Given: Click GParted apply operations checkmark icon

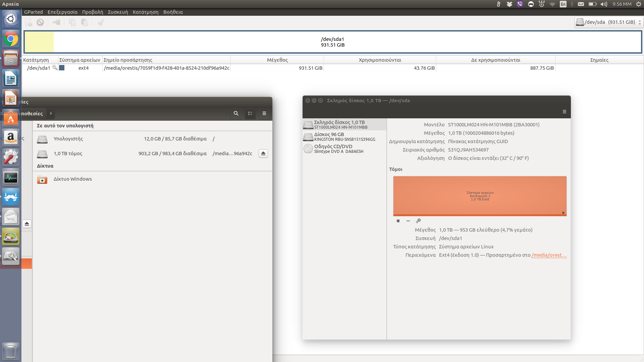Looking at the screenshot, I should (101, 22).
